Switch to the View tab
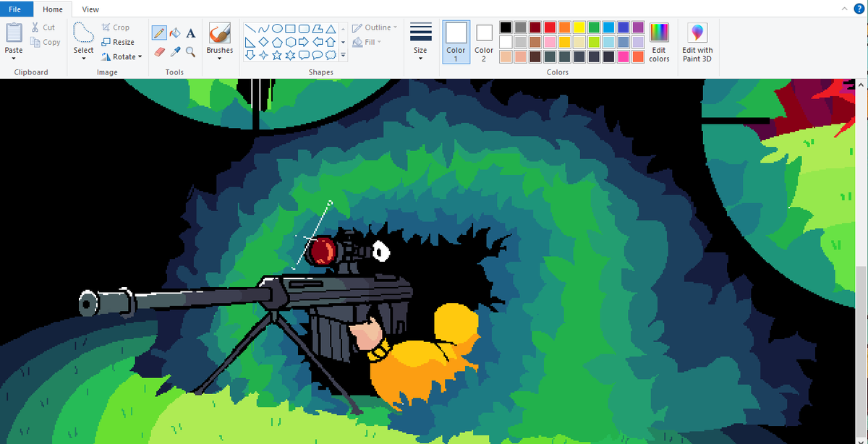868x444 pixels. 90,9
